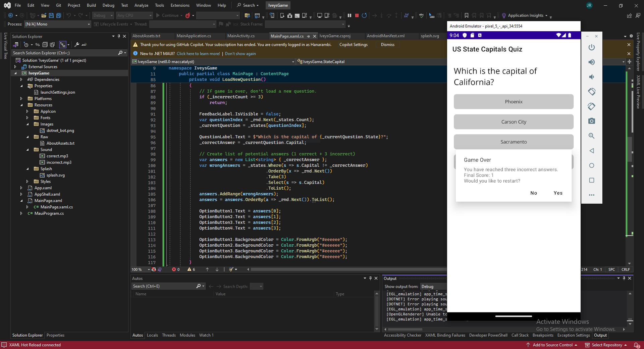Click the Restart debugging icon
Viewport: 644px width, 349px height.
click(364, 15)
